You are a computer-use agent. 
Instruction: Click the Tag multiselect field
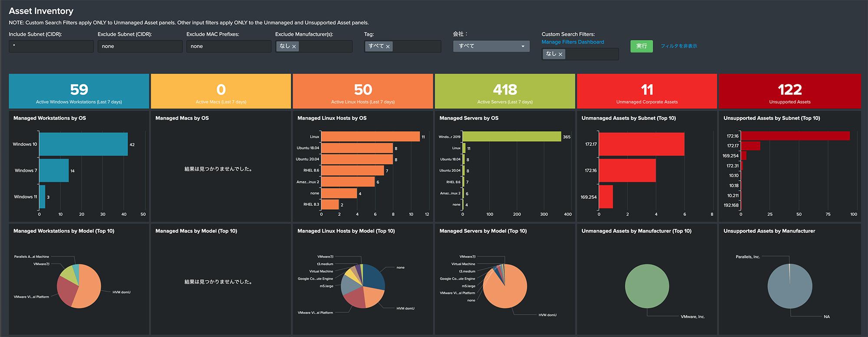point(403,46)
